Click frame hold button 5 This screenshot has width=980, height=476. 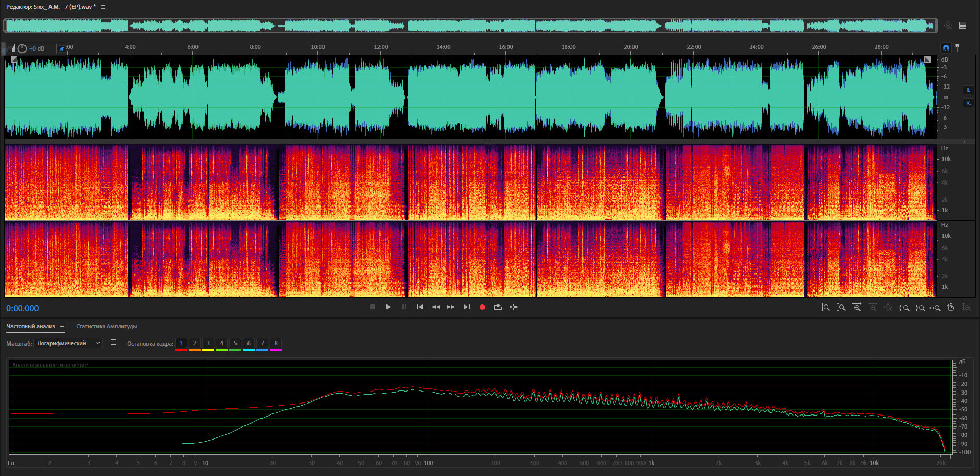click(235, 343)
